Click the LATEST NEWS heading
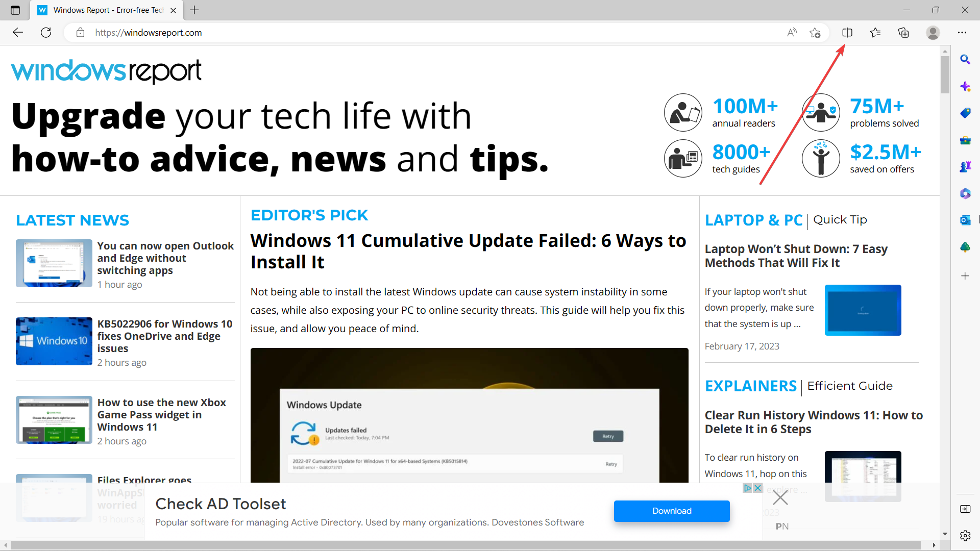This screenshot has width=980, height=551. (x=72, y=220)
